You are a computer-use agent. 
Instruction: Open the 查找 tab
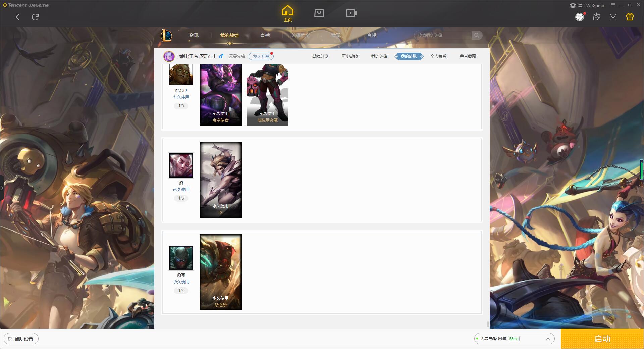click(372, 35)
